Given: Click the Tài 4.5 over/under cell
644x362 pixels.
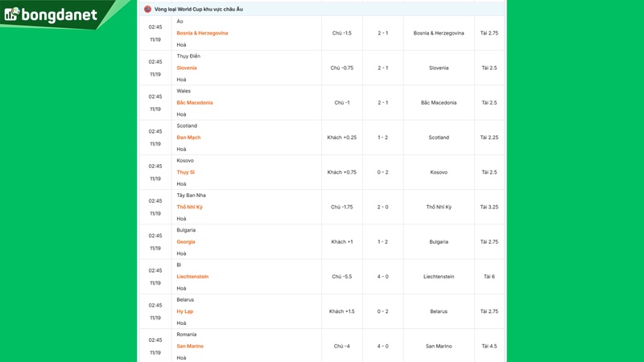Looking at the screenshot, I should click(489, 346).
